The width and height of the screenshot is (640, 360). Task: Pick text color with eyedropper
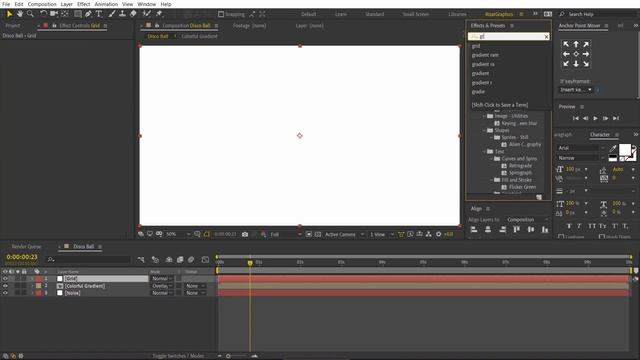click(x=613, y=148)
